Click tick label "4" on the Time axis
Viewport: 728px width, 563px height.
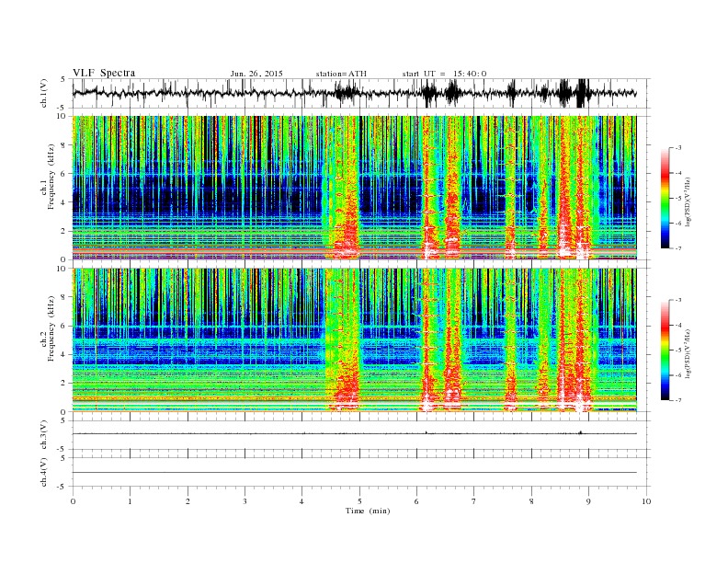coord(301,501)
